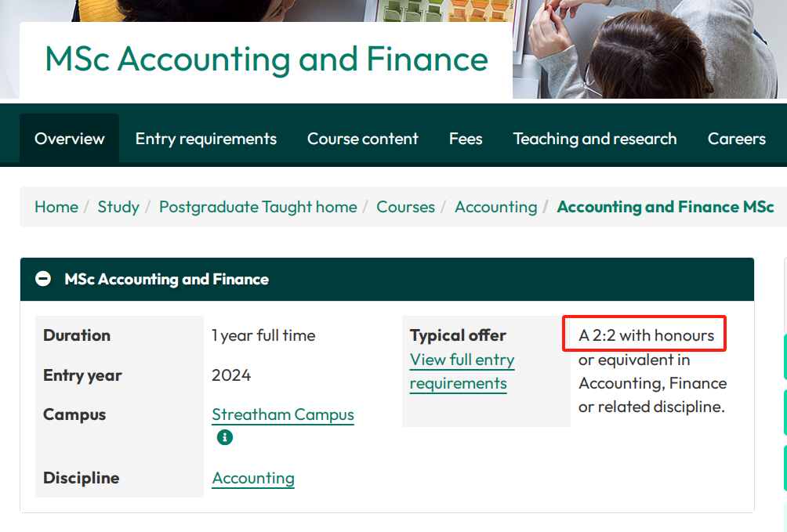Open the Overview tab
This screenshot has height=532, width=787.
coord(70,139)
